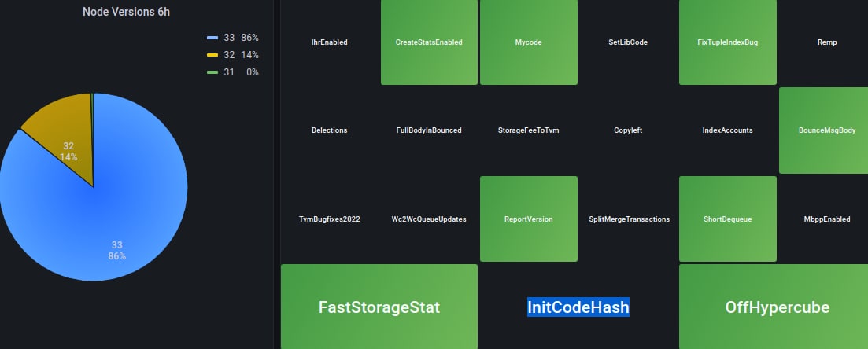Click the FixTupleIndexBug tile
Viewport: 868px width, 349px height.
tap(727, 42)
